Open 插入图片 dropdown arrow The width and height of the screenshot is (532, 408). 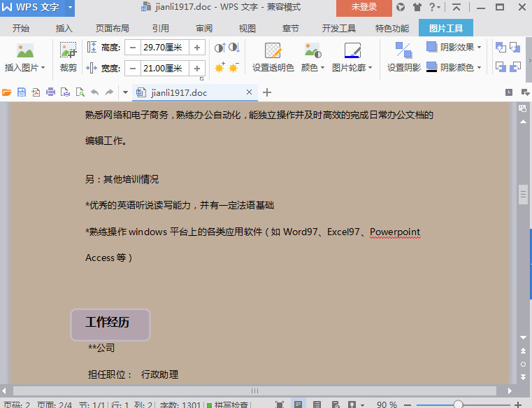tap(43, 68)
